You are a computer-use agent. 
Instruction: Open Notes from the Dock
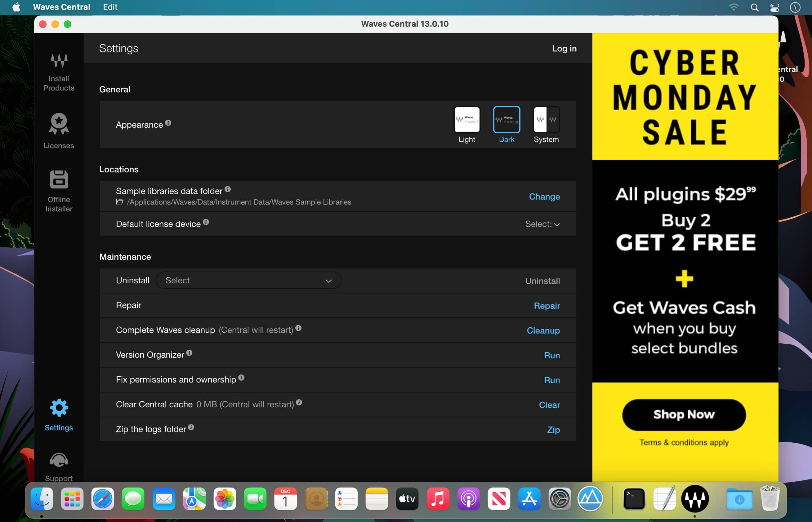click(x=377, y=499)
